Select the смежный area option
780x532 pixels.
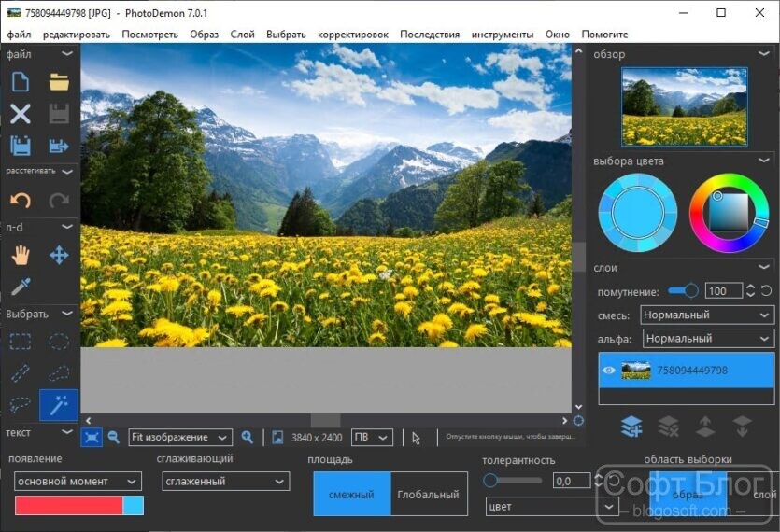(351, 495)
